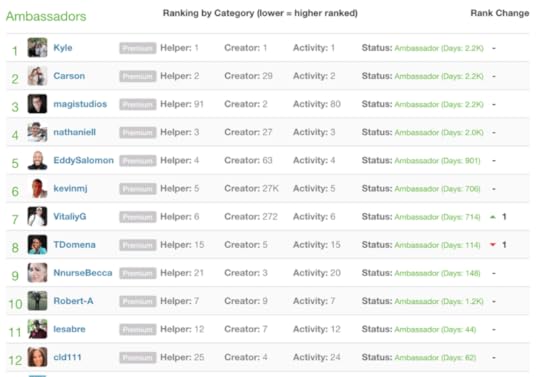Click 'Activity: 20' in NnurseBecca row
Viewport: 540px width, 377px height.
pyautogui.click(x=316, y=273)
